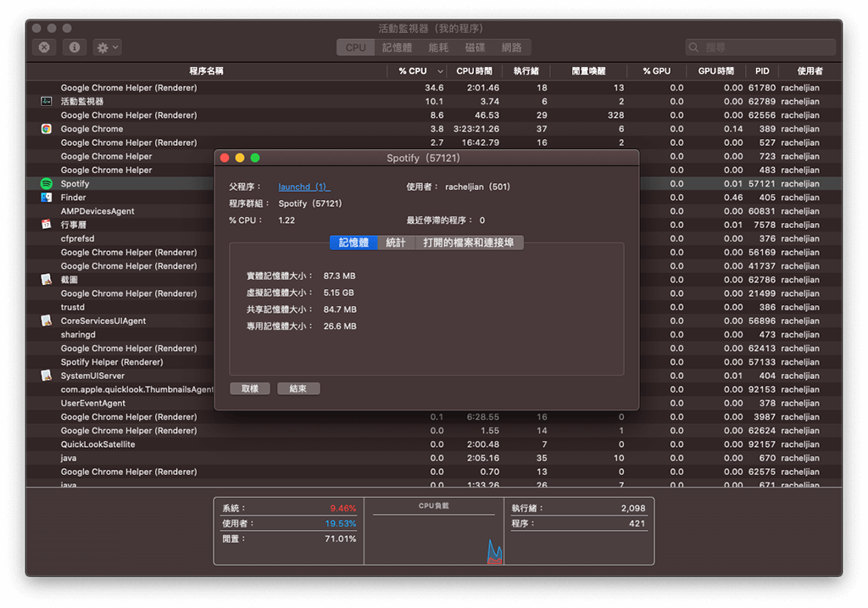Sort by PID column header
This screenshot has width=868, height=608.
tap(762, 71)
